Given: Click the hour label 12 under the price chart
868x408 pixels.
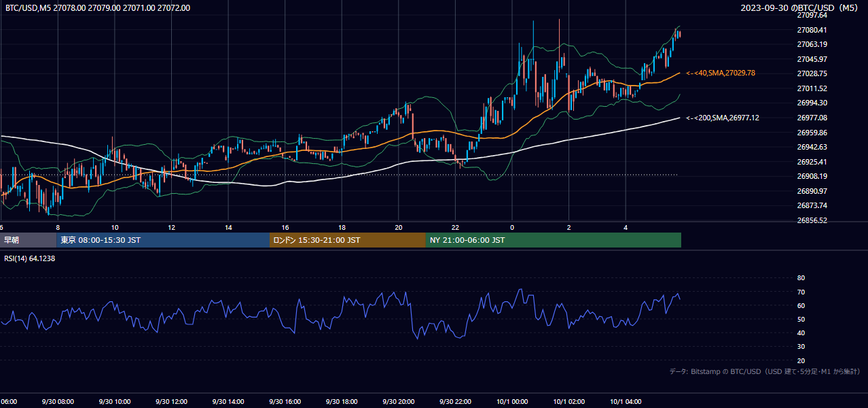Looking at the screenshot, I should click(172, 227).
